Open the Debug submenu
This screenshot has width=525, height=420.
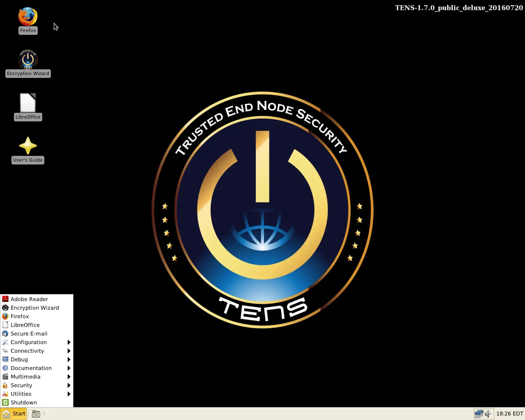point(19,359)
